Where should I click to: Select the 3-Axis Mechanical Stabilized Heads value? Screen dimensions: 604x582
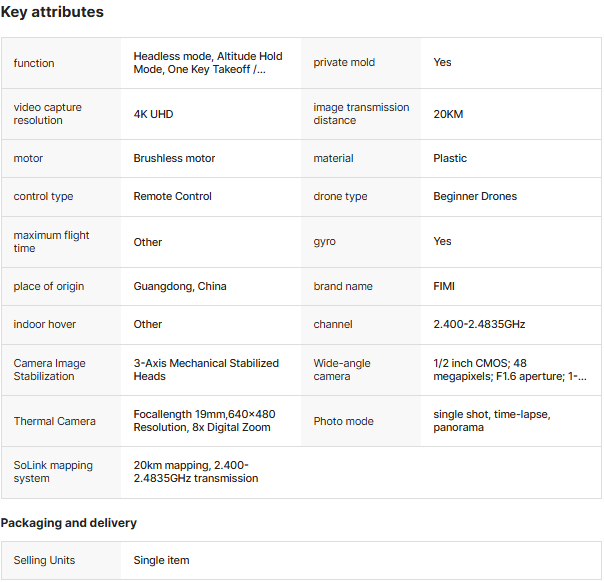(x=206, y=370)
